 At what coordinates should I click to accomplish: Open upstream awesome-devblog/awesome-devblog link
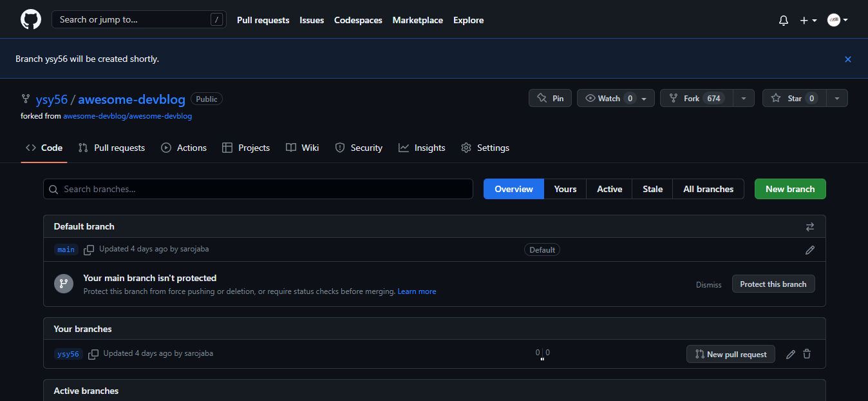127,116
